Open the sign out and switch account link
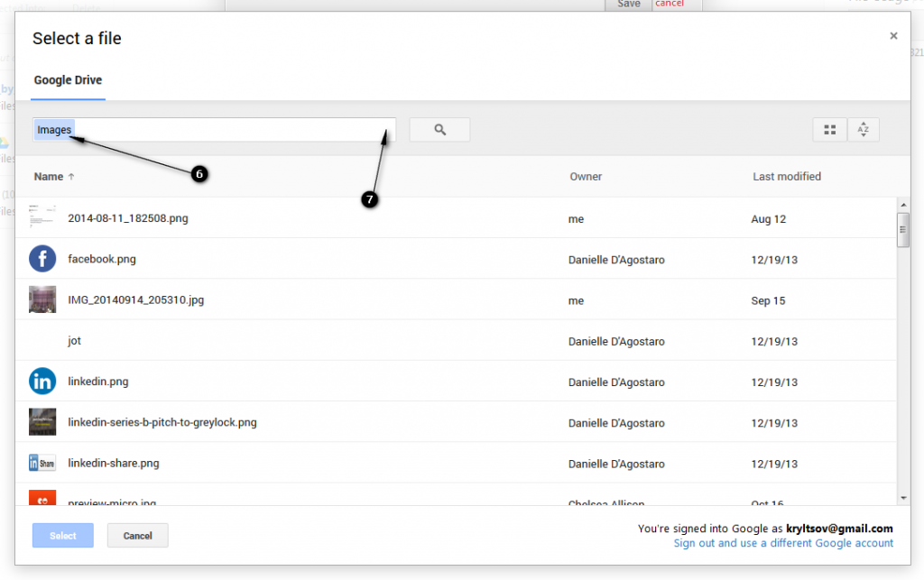 (783, 542)
